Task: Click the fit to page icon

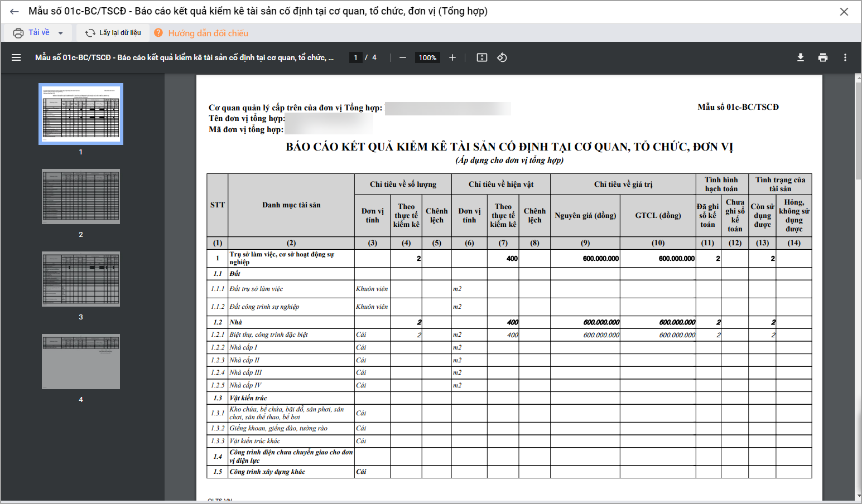Action: click(x=482, y=57)
